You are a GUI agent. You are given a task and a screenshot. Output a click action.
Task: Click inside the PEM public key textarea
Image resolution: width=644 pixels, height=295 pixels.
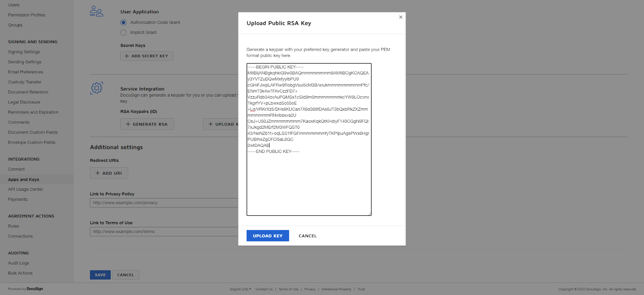[309, 139]
